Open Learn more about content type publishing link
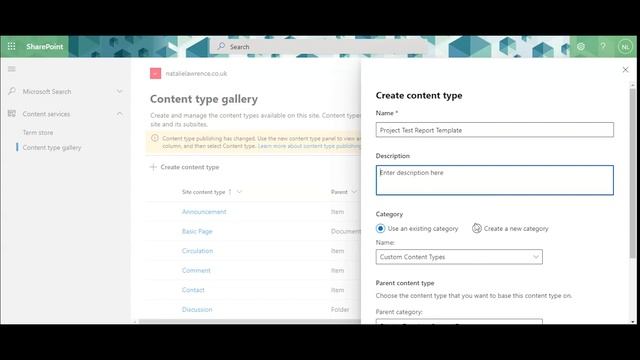This screenshot has width=640, height=360. (309, 146)
